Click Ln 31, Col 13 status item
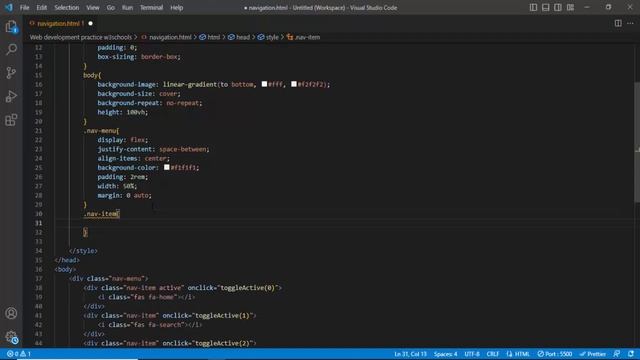This screenshot has width=640, height=360. point(410,354)
